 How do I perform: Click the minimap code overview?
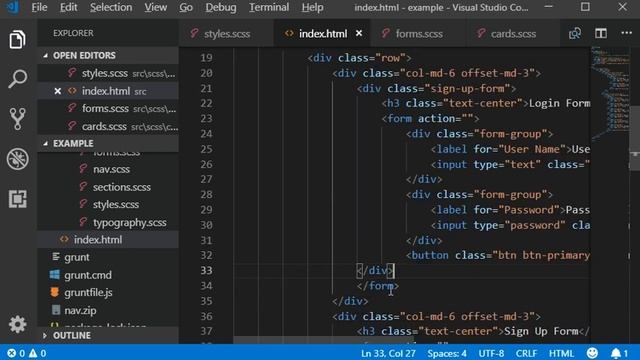(x=610, y=94)
